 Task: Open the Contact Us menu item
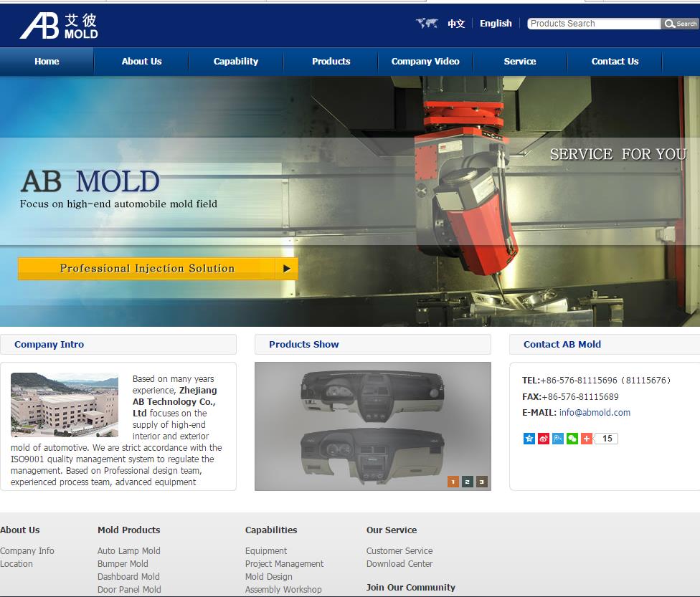(x=615, y=62)
